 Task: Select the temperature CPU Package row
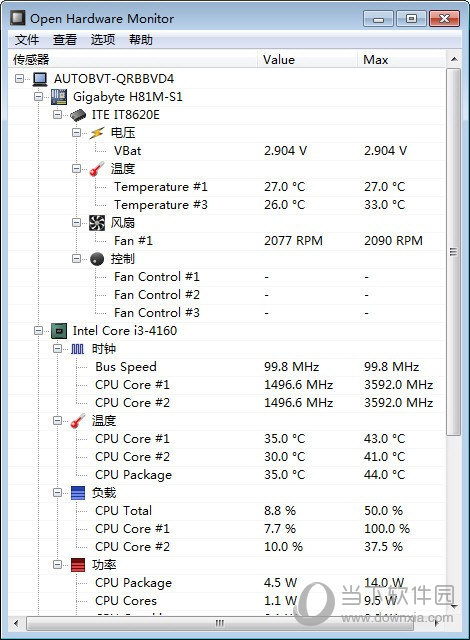(x=226, y=475)
